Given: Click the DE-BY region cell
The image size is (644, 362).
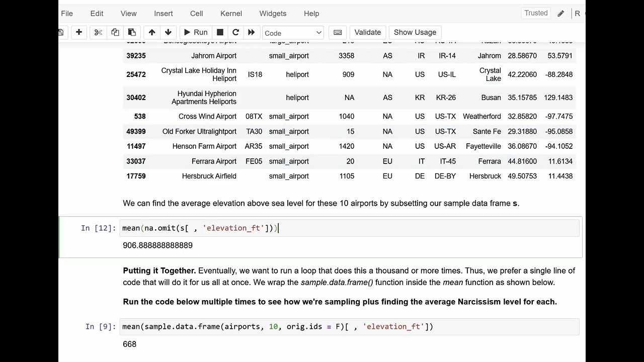Looking at the screenshot, I should pyautogui.click(x=445, y=176).
